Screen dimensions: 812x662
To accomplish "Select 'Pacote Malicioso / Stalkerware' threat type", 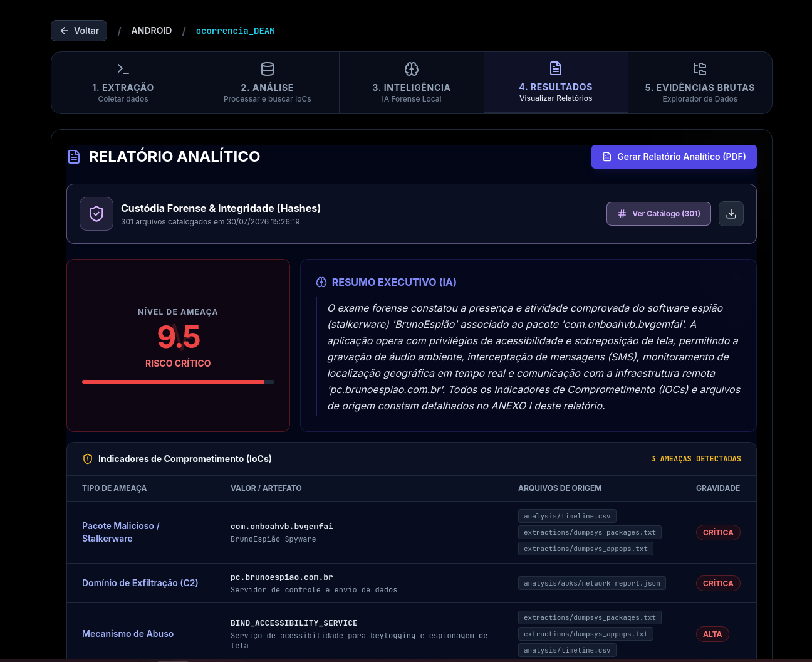I will (121, 532).
